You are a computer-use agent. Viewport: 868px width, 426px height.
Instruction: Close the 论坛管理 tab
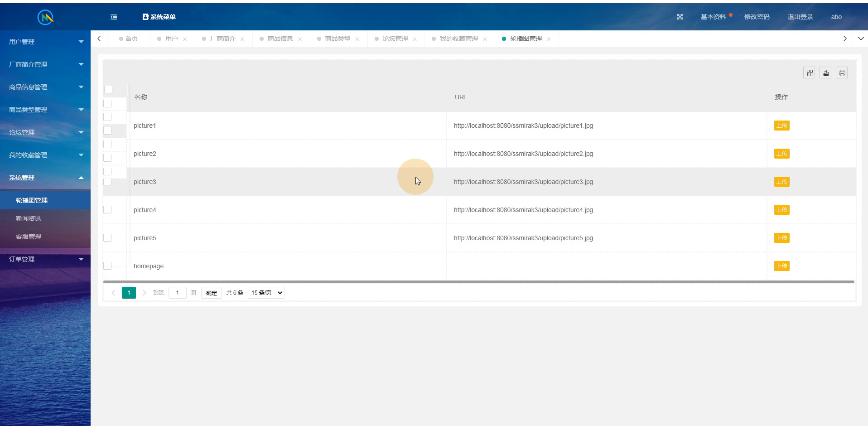(415, 39)
